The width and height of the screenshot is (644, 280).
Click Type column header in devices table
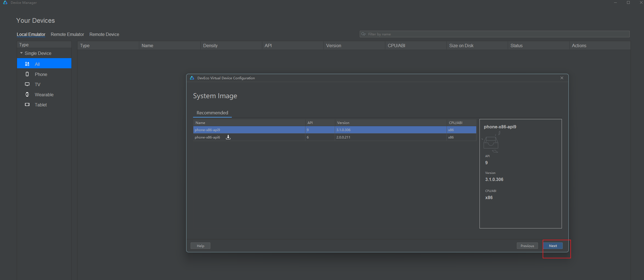click(108, 46)
